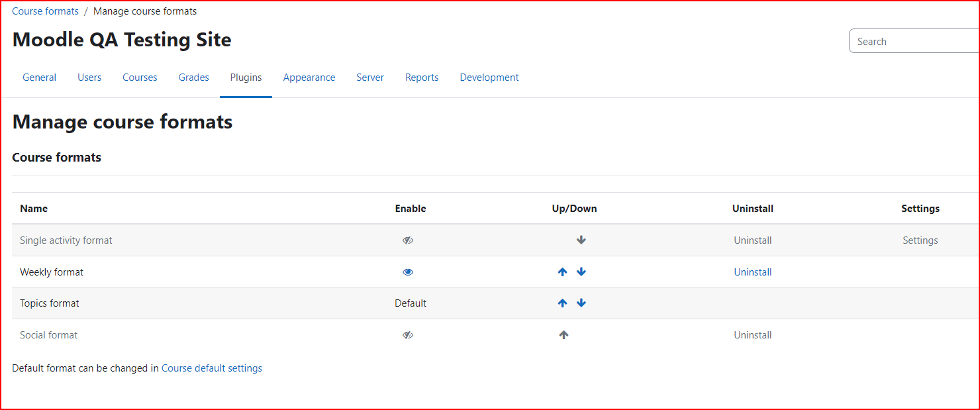Click the Default label in Topics row
Viewport: 980px width, 410px height.
411,303
